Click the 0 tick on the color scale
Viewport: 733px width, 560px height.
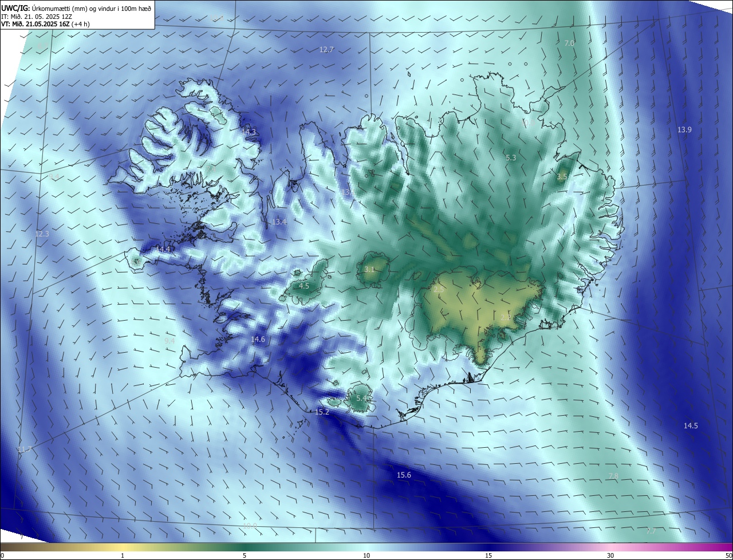click(x=2, y=555)
